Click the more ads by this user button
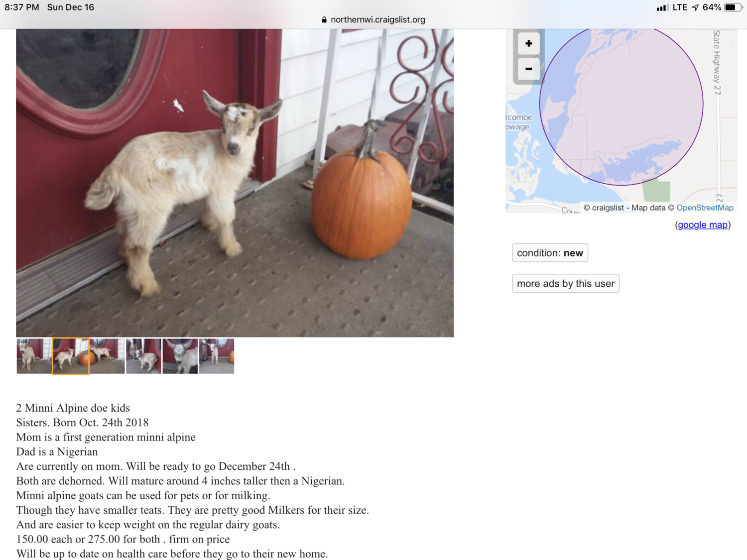747x560 pixels. click(x=566, y=283)
